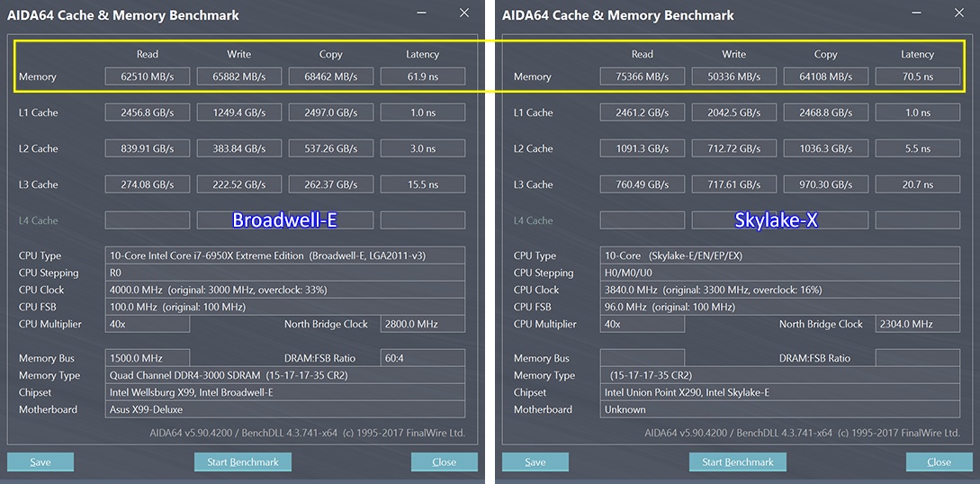Screen dimensions: 980x484
Task: Click the i7-6950X CPU Type field
Action: [285, 255]
